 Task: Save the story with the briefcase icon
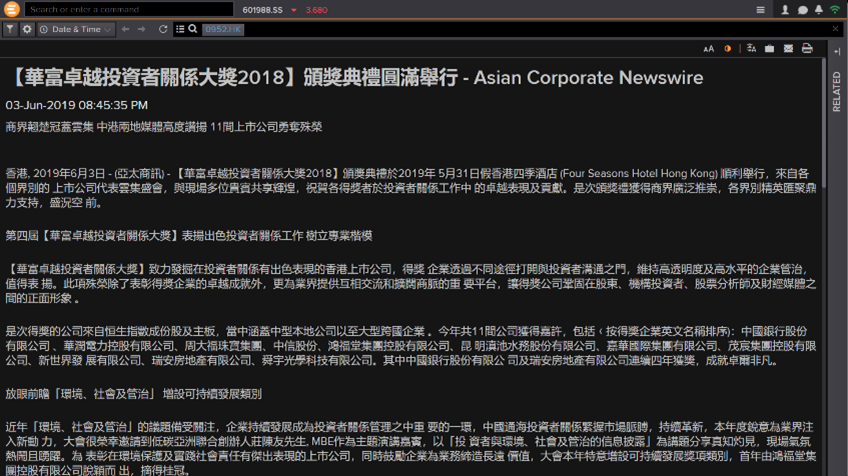click(769, 49)
